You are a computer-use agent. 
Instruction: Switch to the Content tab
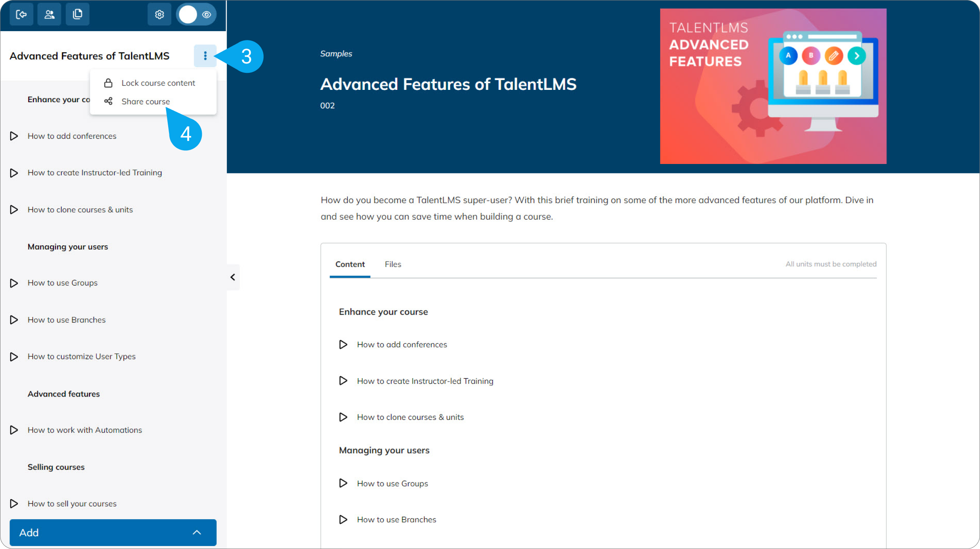(350, 264)
